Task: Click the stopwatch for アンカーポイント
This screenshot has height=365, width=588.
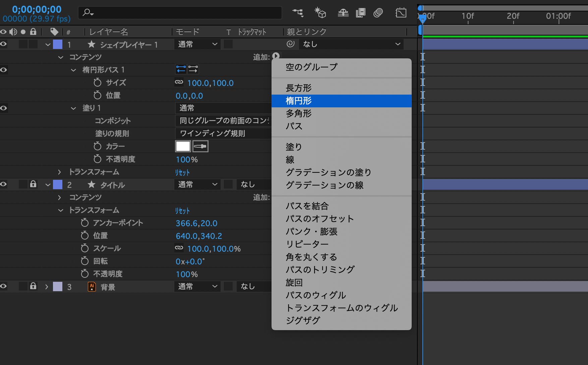Action: [x=85, y=223]
